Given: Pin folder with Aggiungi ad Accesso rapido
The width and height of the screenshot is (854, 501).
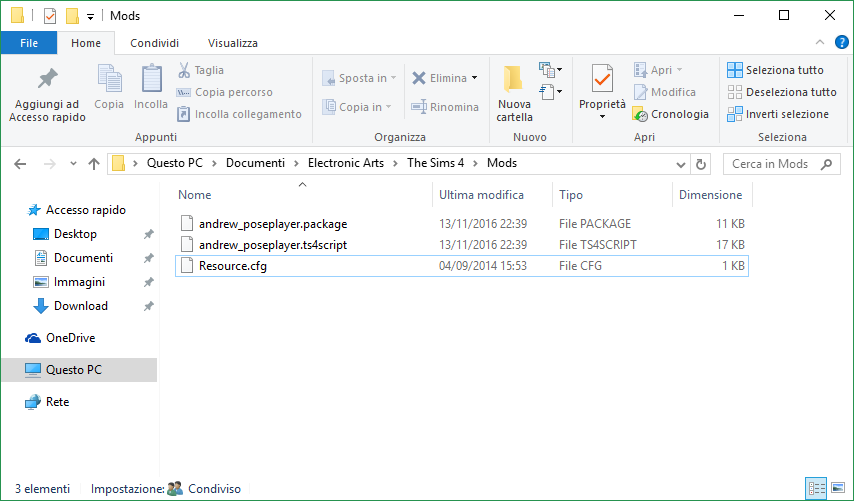Looking at the screenshot, I should [47, 94].
